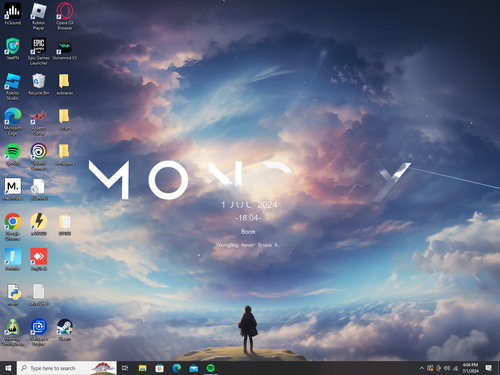Image resolution: width=500 pixels, height=375 pixels.
Task: Select the VeePN shield icon
Action: coord(13,49)
